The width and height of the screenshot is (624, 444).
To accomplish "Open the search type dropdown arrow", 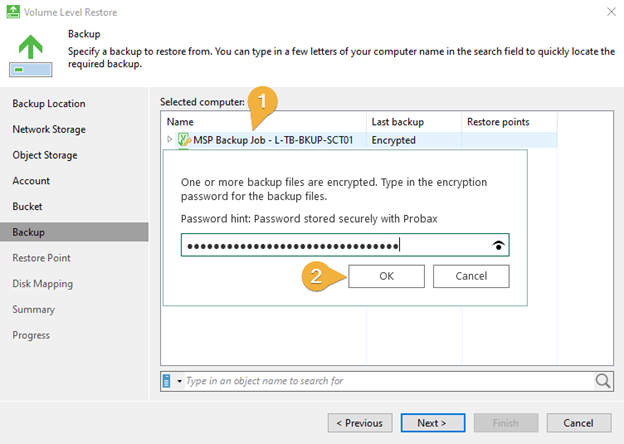I will pyautogui.click(x=179, y=381).
